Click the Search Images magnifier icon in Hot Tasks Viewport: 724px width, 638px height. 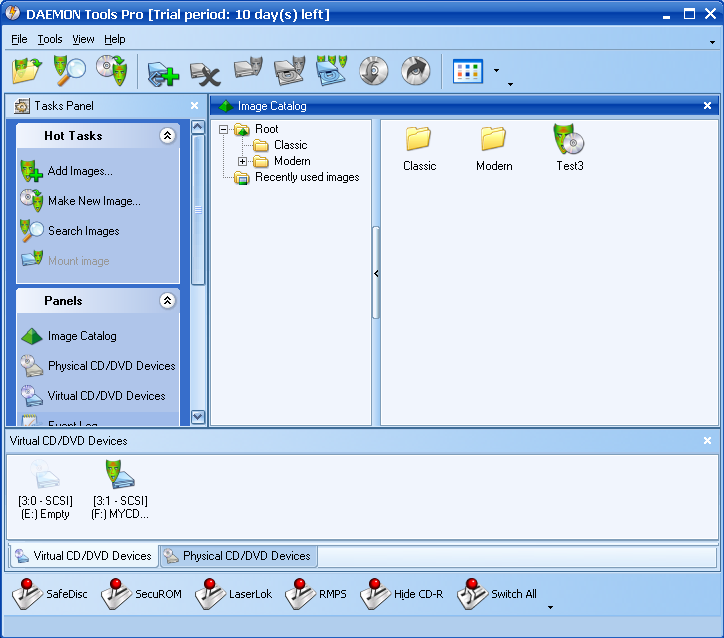click(31, 231)
